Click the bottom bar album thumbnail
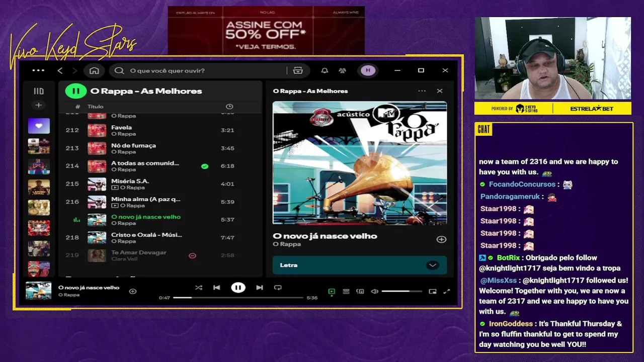 pos(39,291)
